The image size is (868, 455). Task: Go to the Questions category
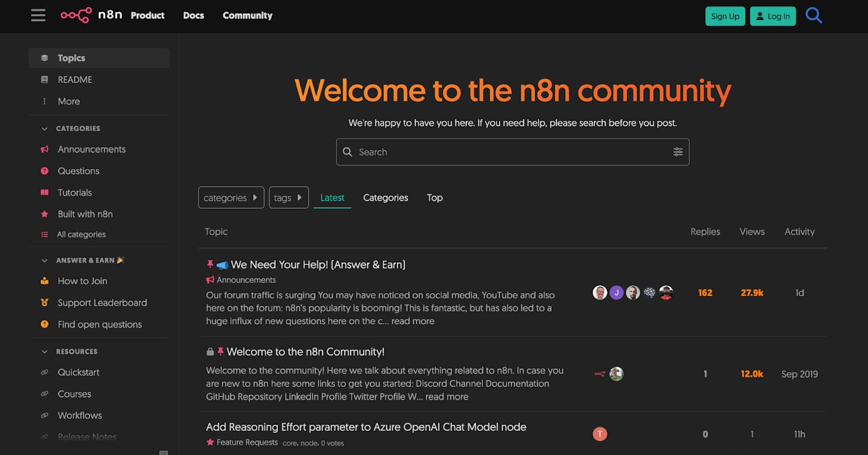[99, 171]
